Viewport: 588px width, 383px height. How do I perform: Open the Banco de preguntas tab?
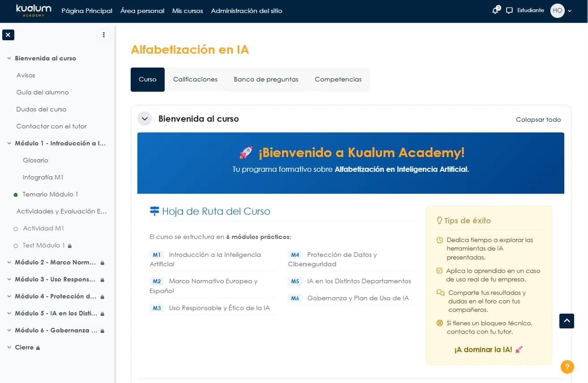coord(266,79)
